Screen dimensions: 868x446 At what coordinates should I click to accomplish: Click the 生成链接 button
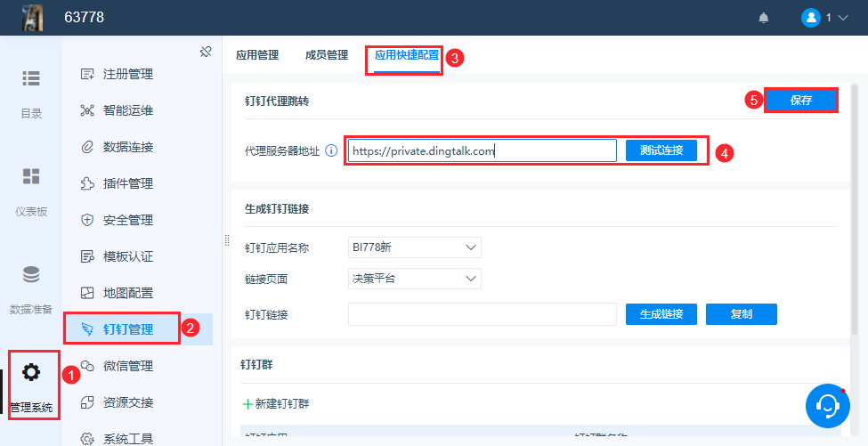[x=661, y=314]
